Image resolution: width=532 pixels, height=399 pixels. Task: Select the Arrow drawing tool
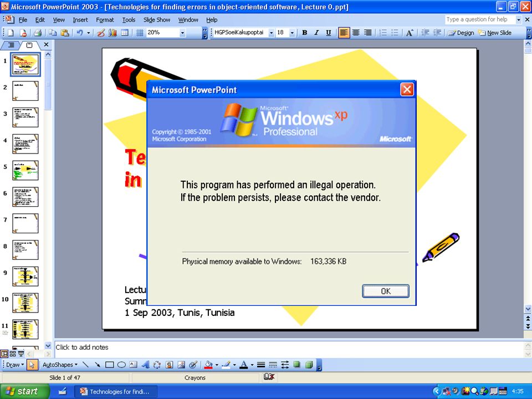tap(98, 365)
